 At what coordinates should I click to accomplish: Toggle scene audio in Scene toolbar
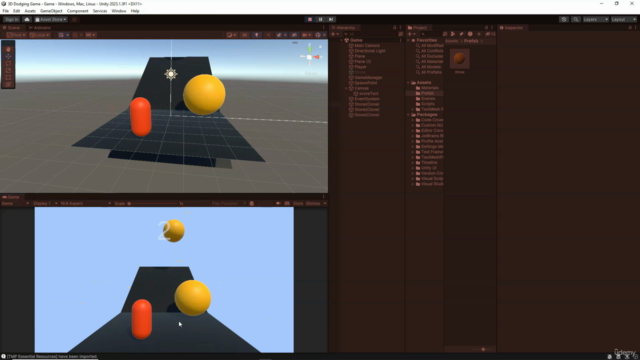(268, 35)
